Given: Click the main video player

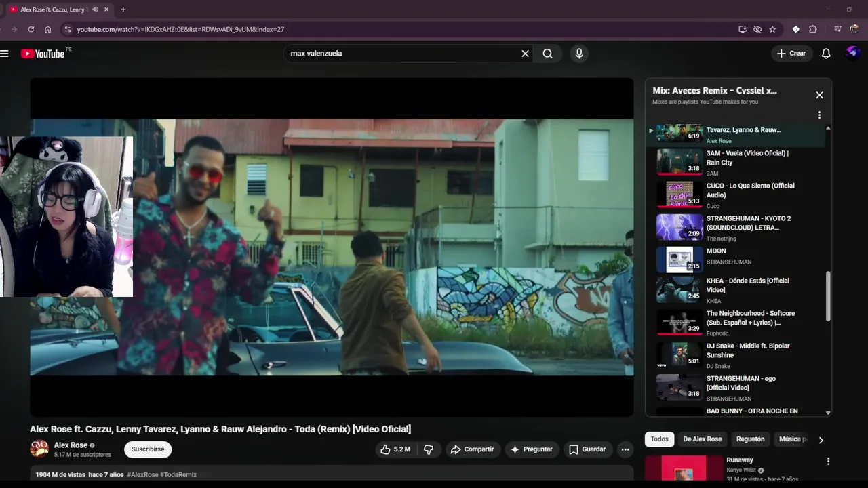Looking at the screenshot, I should (332, 247).
